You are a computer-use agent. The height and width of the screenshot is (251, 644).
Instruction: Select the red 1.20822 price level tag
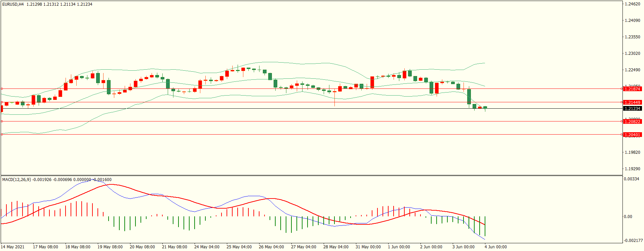(632, 121)
